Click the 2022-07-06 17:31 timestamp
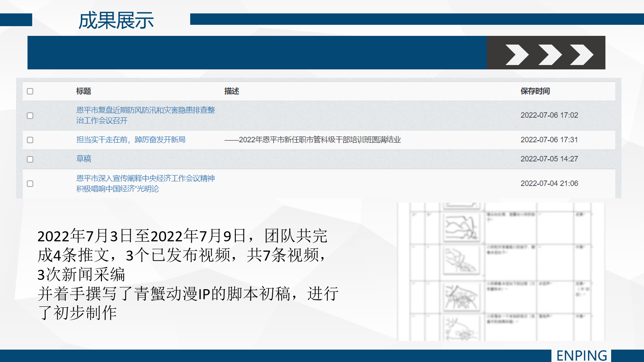644x362 pixels. [549, 140]
